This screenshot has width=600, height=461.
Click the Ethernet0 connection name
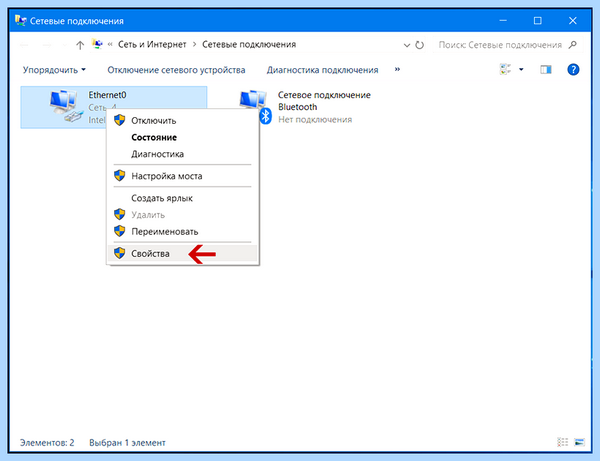(x=107, y=95)
